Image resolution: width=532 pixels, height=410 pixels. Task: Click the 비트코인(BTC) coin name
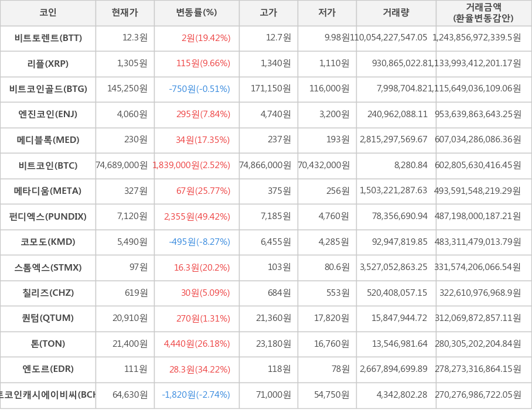coord(48,165)
